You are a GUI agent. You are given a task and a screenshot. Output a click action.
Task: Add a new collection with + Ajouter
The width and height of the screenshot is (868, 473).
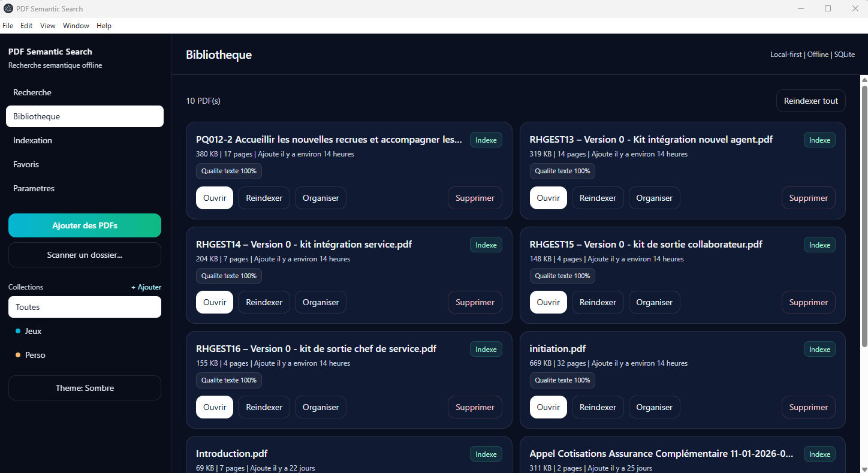[x=146, y=287]
